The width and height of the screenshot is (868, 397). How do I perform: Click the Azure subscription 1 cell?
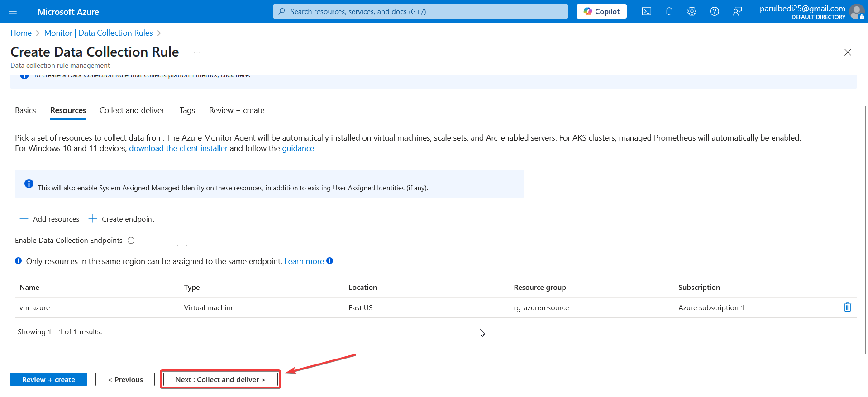tap(711, 308)
